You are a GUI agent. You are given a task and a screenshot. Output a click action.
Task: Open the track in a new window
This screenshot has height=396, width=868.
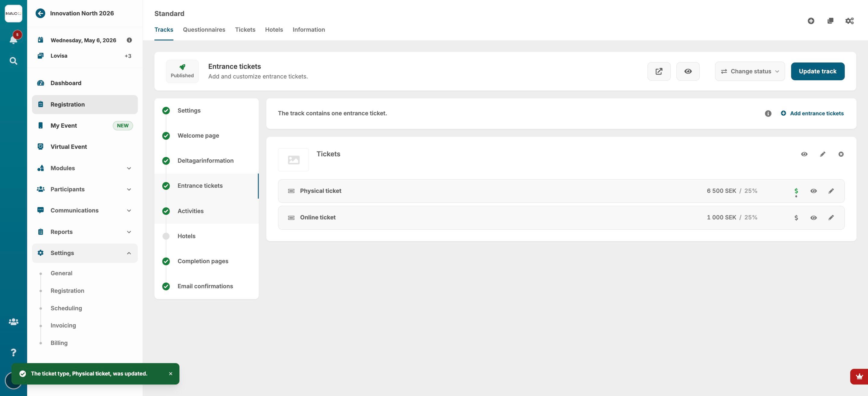coord(659,71)
